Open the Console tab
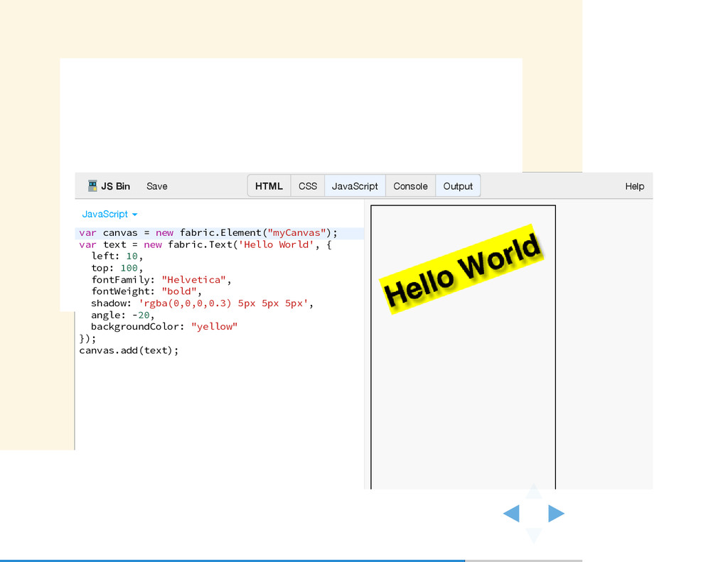728x562 pixels. [x=410, y=185]
